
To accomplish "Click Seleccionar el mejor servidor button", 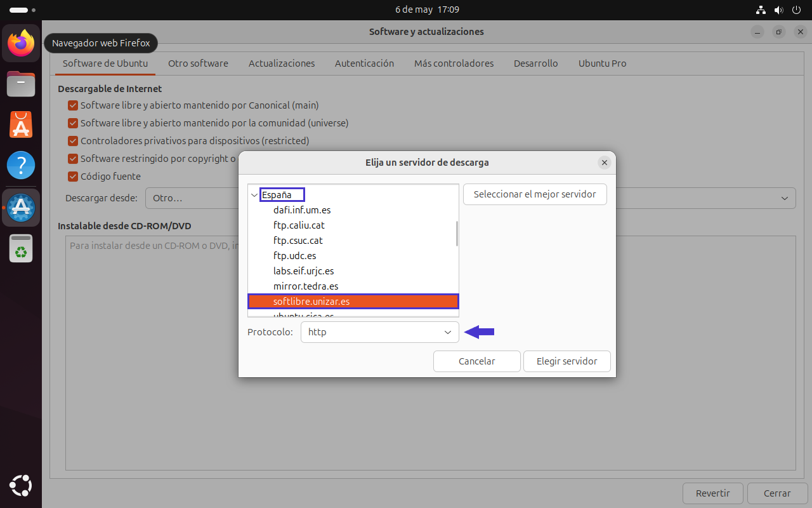I will click(535, 194).
